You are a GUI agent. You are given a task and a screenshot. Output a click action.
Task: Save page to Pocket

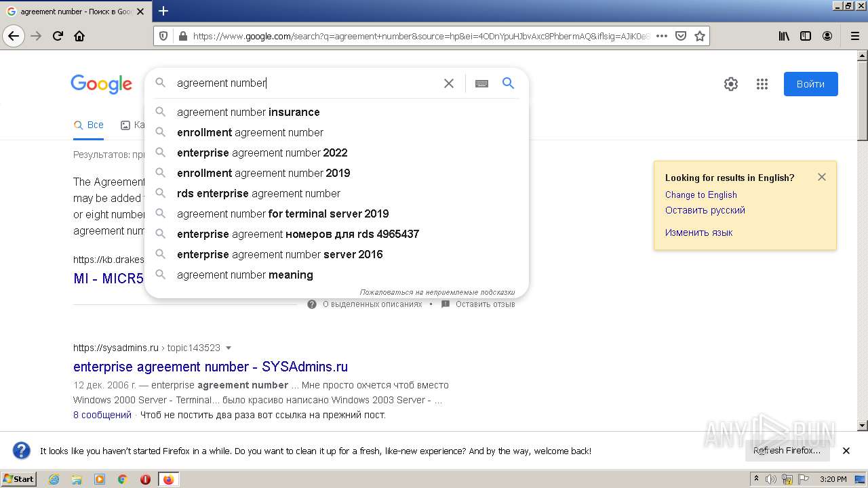click(x=681, y=36)
